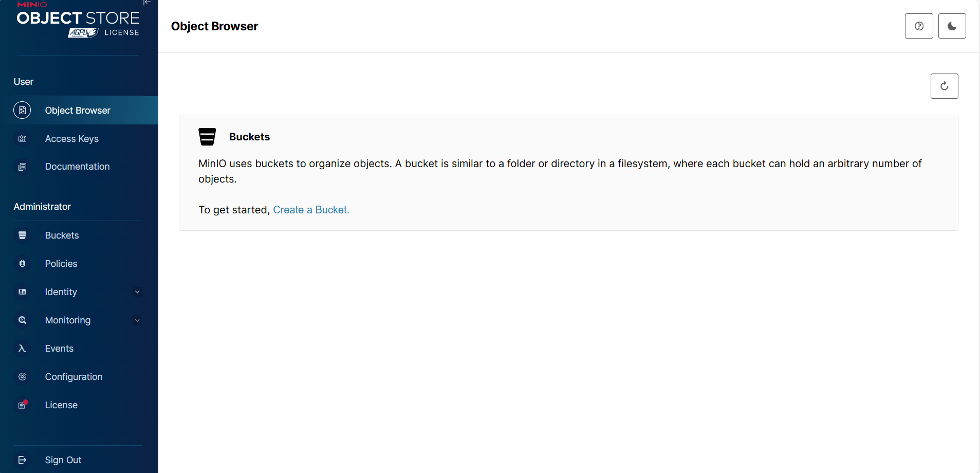The width and height of the screenshot is (980, 473).
Task: Click the MinIO Object Store logo
Action: (x=78, y=21)
